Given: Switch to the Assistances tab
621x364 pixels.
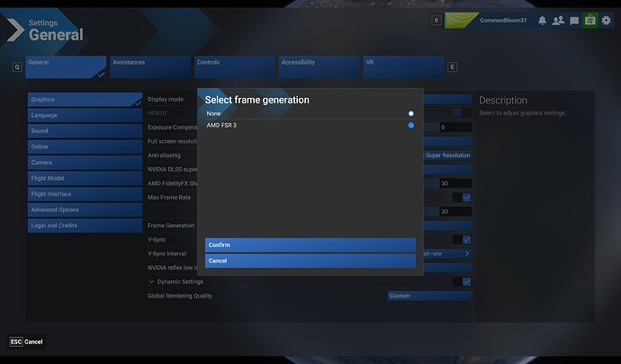Looking at the screenshot, I should point(148,67).
